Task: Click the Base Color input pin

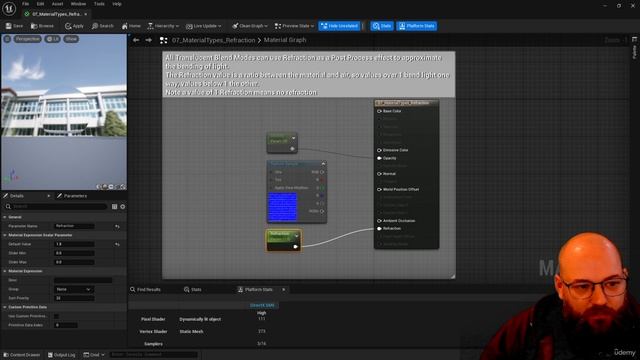Action: (x=379, y=111)
